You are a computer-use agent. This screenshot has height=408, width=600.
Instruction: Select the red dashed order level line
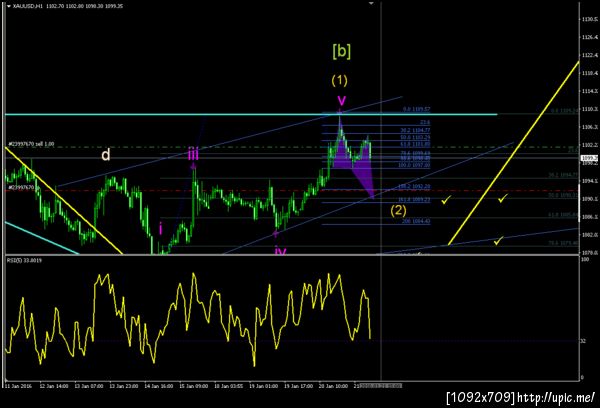click(291, 190)
